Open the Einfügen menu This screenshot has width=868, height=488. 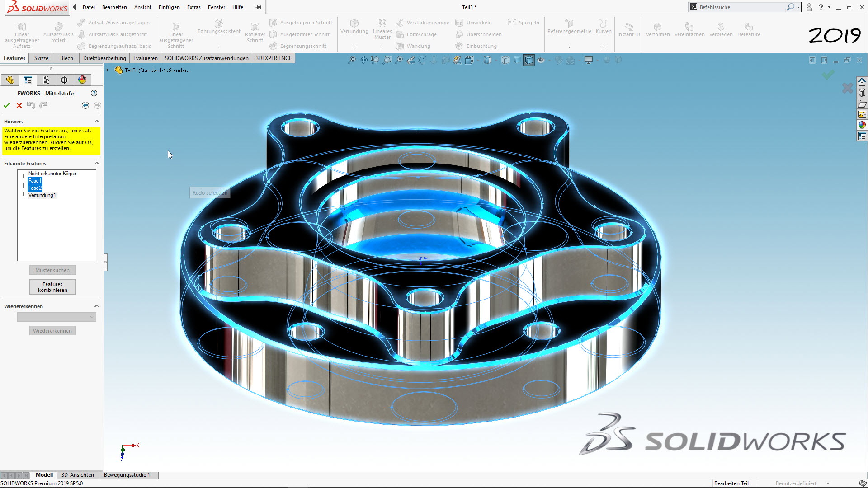click(169, 7)
